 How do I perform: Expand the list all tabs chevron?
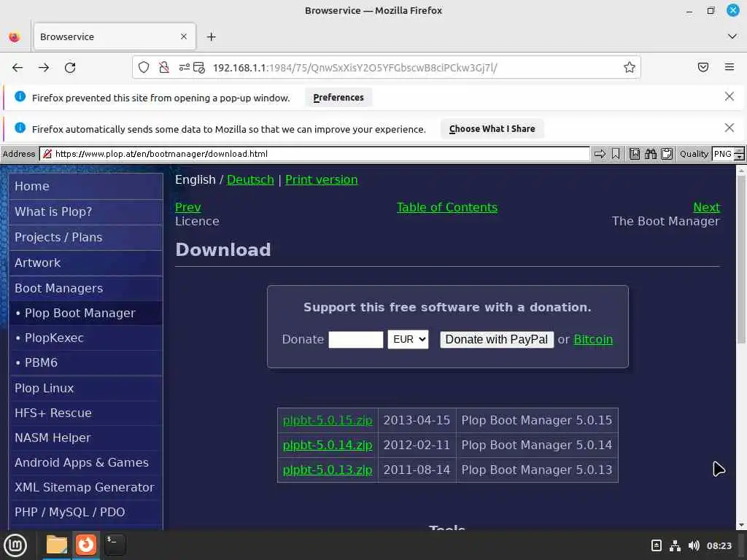(x=732, y=36)
